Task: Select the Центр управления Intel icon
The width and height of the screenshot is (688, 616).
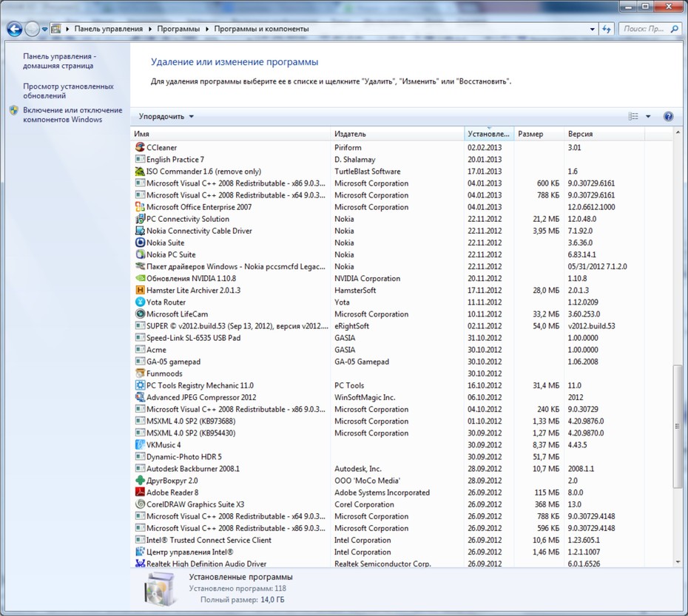Action: pyautogui.click(x=140, y=552)
